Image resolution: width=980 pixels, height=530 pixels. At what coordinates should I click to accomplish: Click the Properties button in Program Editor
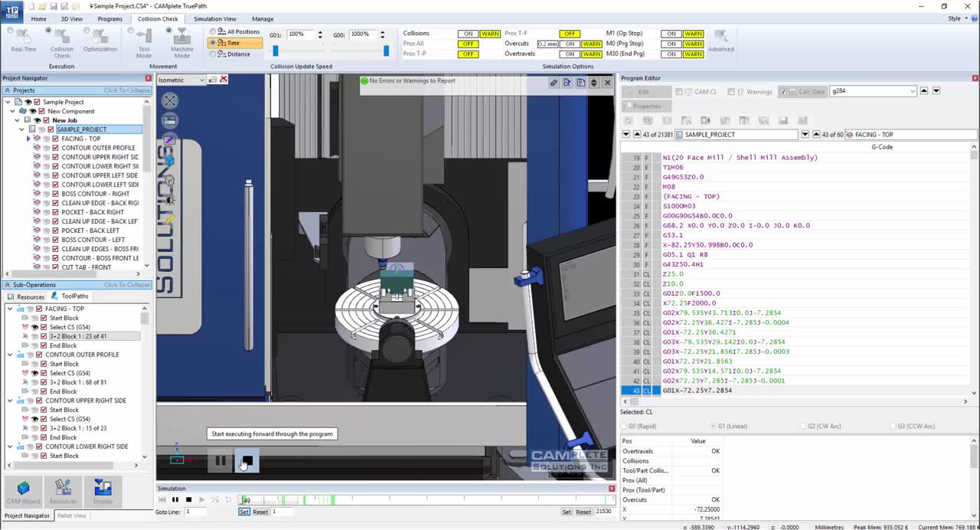click(647, 106)
